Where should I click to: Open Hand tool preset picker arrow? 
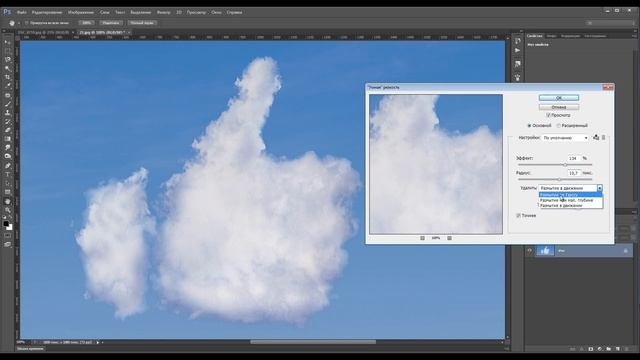[x=19, y=23]
